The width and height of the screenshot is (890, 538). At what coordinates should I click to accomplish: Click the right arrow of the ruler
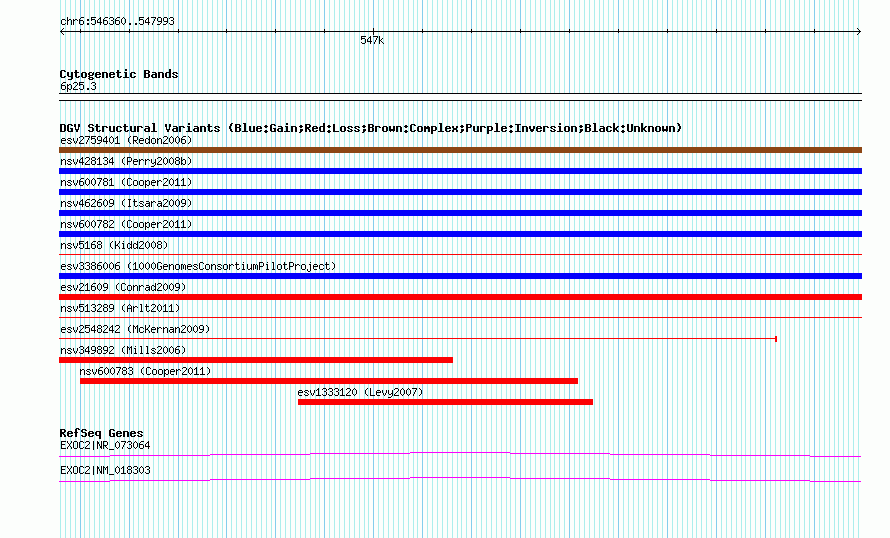(x=858, y=32)
